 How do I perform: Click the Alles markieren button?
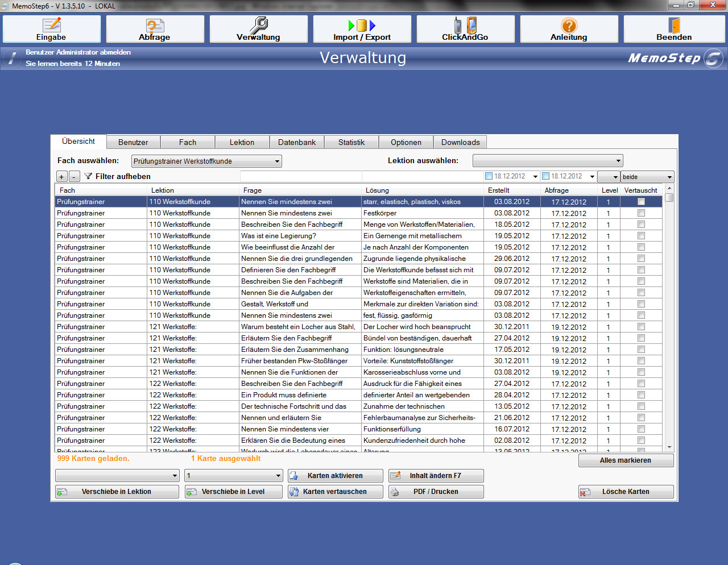(x=625, y=460)
